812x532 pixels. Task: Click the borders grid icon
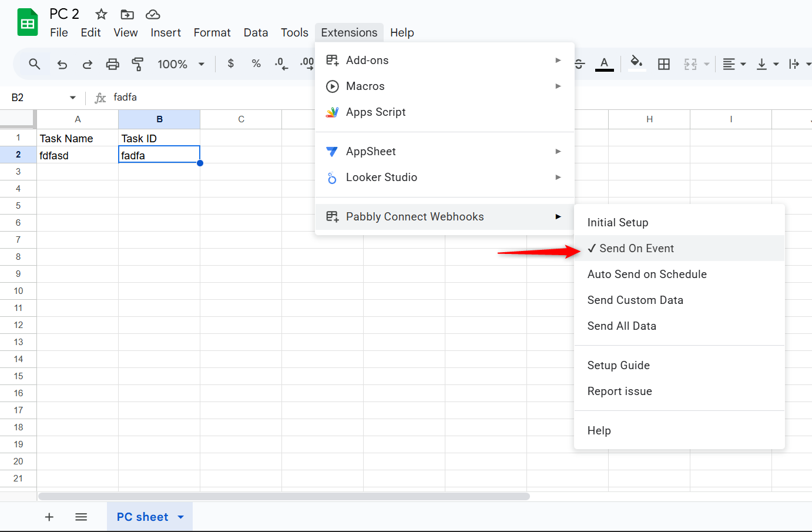point(663,64)
